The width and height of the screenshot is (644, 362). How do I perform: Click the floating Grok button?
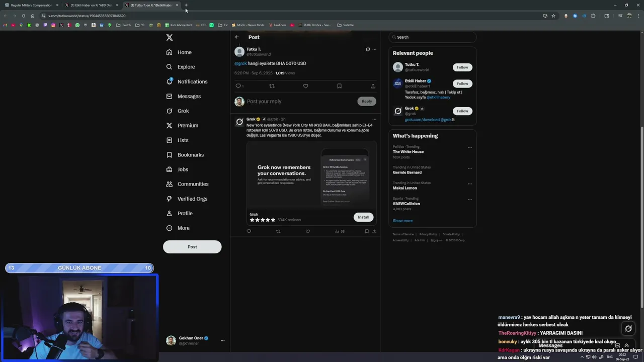pyautogui.click(x=628, y=329)
